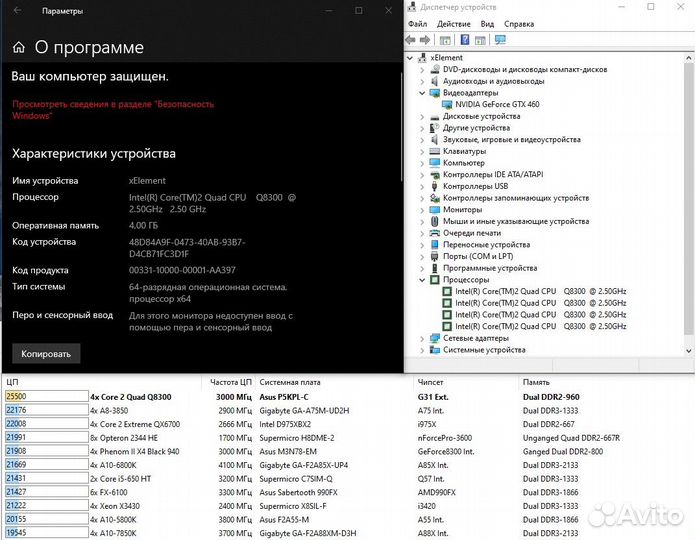Expand the Клавиатуры category

(x=422, y=151)
